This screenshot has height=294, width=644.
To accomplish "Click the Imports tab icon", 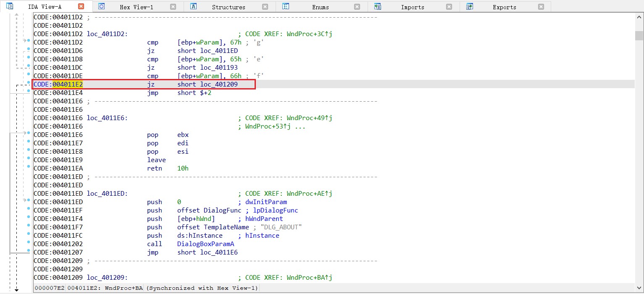I will click(x=378, y=6).
